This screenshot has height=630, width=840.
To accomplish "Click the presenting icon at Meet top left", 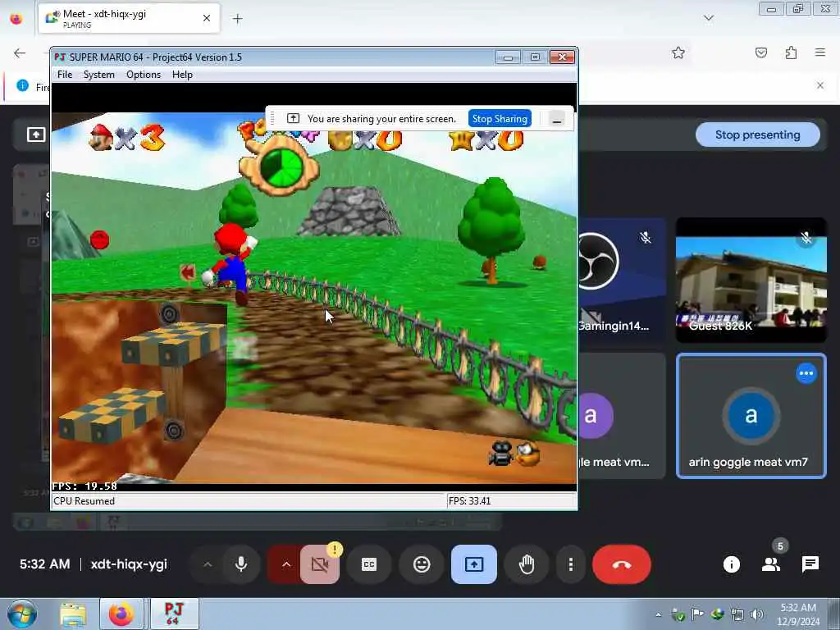I will pyautogui.click(x=36, y=135).
